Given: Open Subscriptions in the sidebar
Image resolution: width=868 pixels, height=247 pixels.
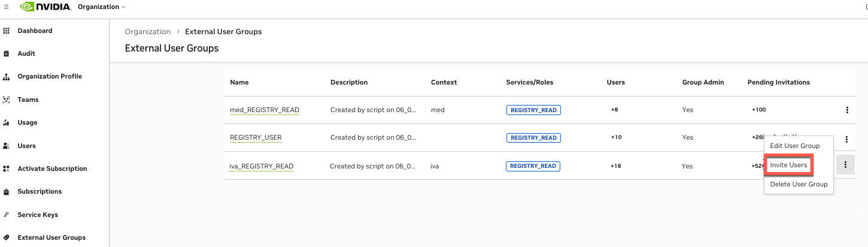Looking at the screenshot, I should point(40,192).
